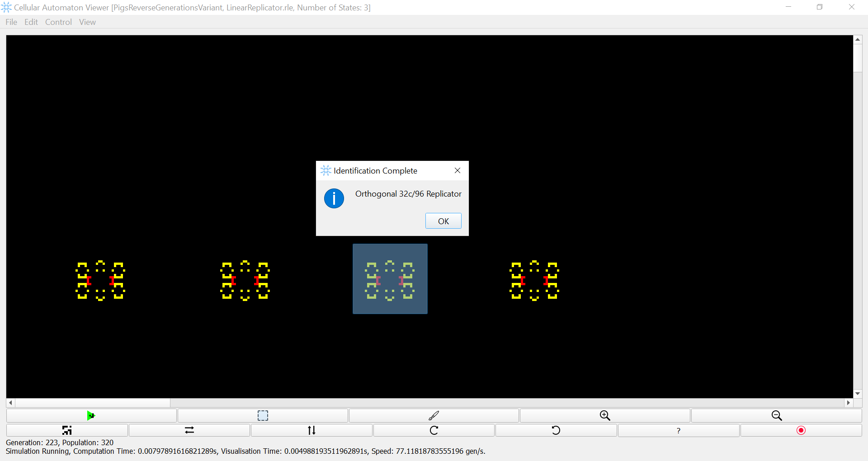Click the 'Simulation Running' status line

pyautogui.click(x=245, y=451)
